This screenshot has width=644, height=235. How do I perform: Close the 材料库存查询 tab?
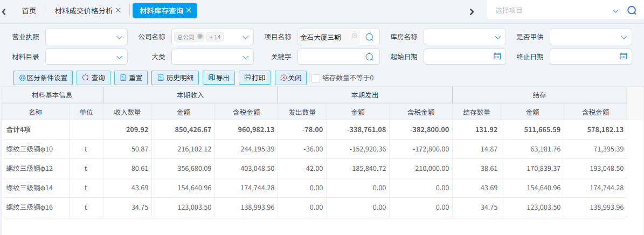coord(189,10)
